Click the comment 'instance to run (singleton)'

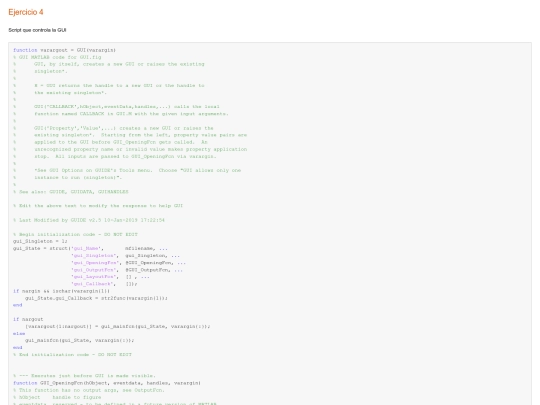point(78,177)
